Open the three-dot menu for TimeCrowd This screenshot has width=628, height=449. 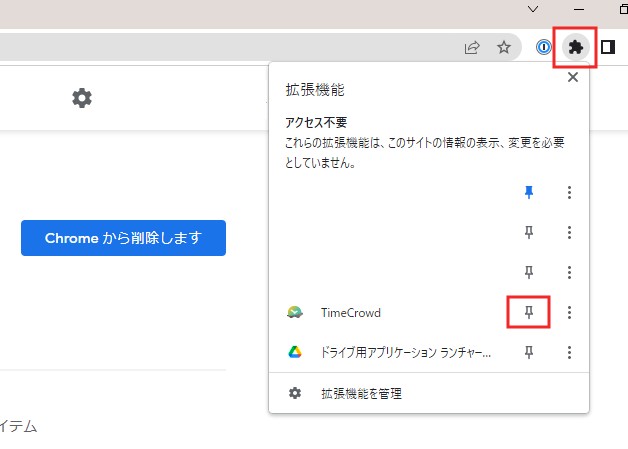click(x=569, y=312)
